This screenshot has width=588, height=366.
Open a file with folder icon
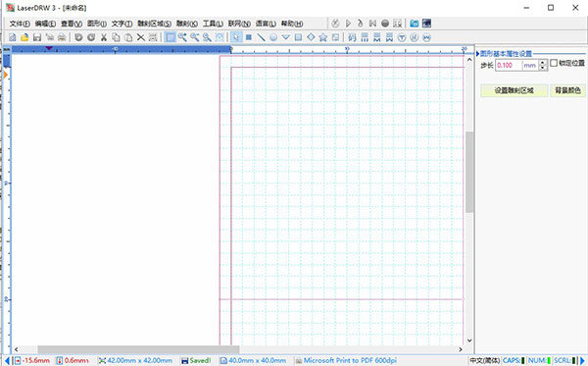click(x=24, y=37)
